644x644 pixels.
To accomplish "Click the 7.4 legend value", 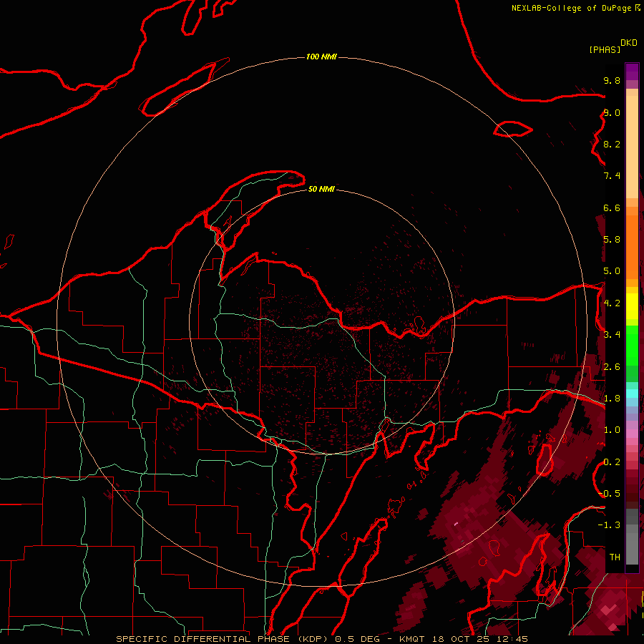I will [612, 176].
